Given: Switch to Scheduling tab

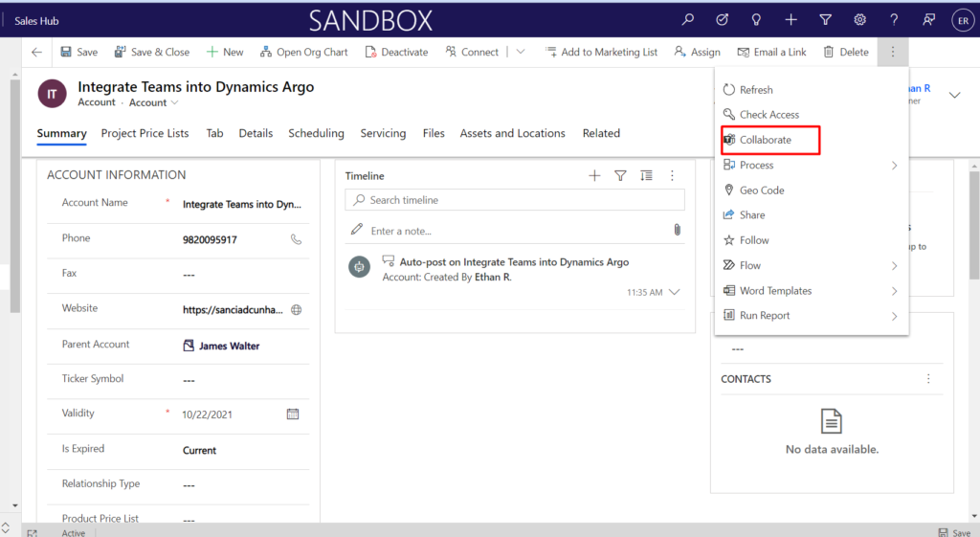Looking at the screenshot, I should click(x=316, y=133).
